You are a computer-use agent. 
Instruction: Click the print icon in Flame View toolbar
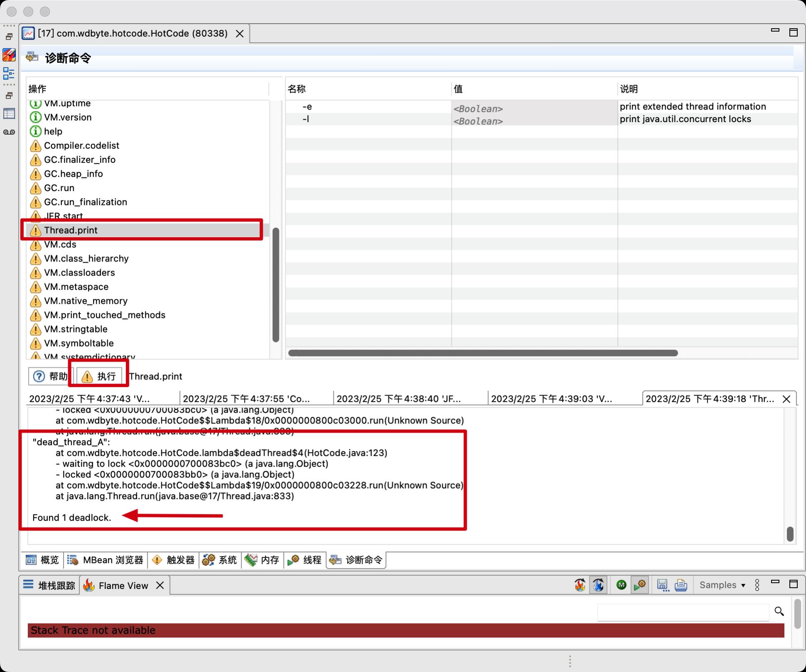tap(680, 585)
